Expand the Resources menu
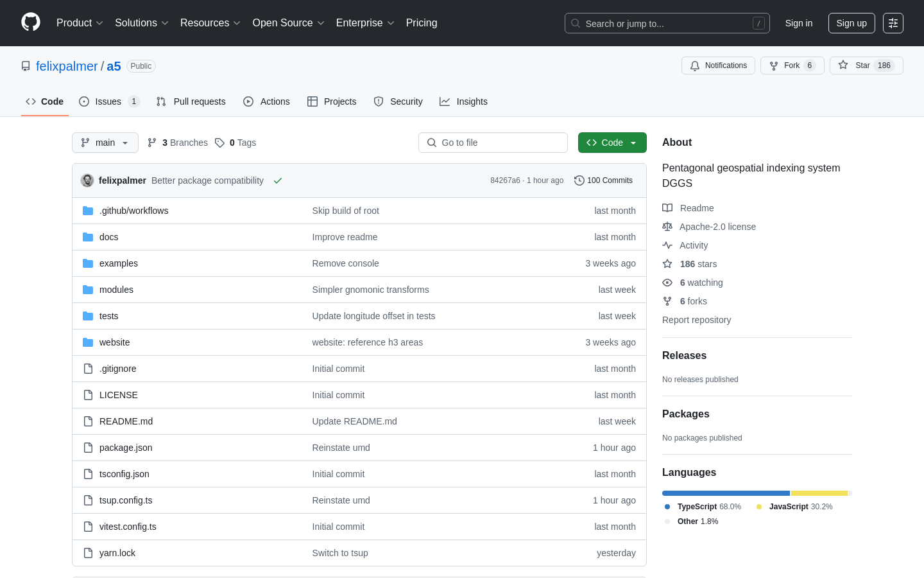Viewport: 924px width, 578px height. (x=210, y=23)
